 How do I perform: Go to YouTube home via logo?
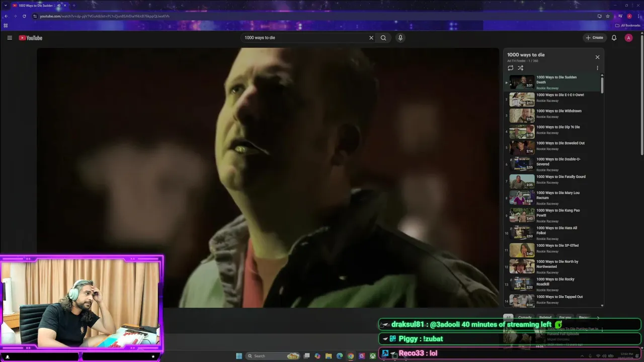pos(31,38)
